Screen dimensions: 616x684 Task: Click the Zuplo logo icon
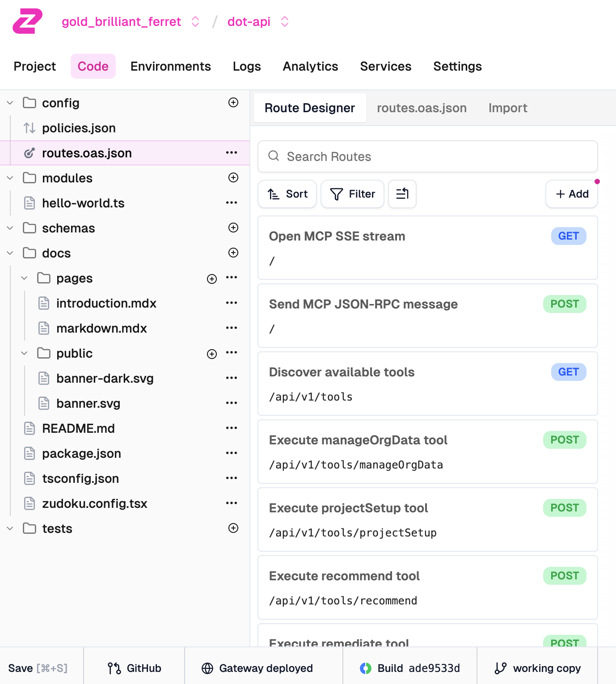(27, 21)
